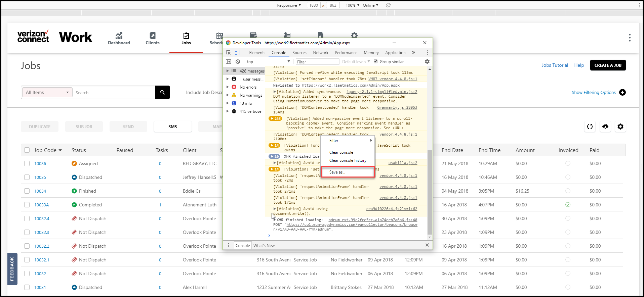Image resolution: width=644 pixels, height=297 pixels.
Task: Open the Default levels dropdown
Action: point(356,61)
